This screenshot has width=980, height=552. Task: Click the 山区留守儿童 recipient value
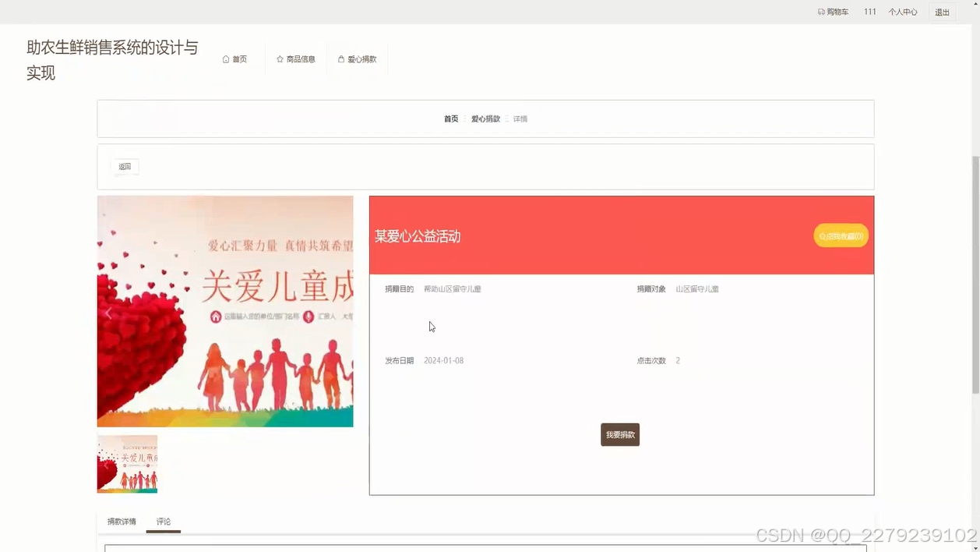coord(697,289)
